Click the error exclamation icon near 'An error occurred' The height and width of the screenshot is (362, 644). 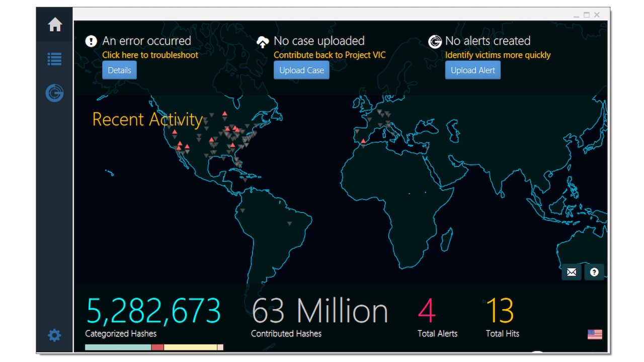click(91, 42)
